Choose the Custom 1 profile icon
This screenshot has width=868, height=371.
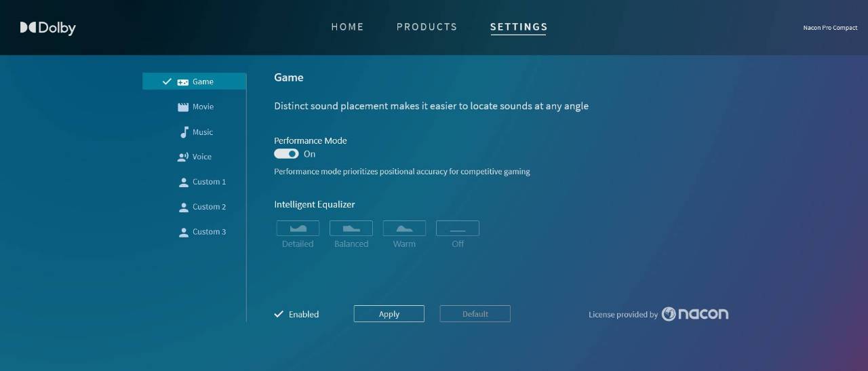click(x=183, y=182)
